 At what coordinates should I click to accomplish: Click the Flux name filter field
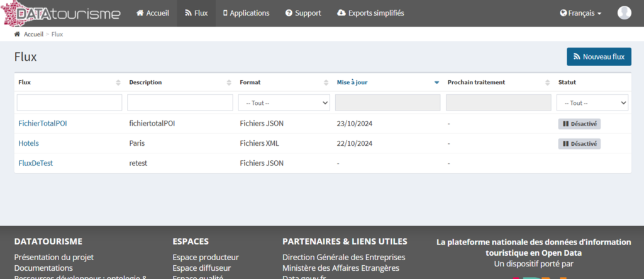click(69, 102)
